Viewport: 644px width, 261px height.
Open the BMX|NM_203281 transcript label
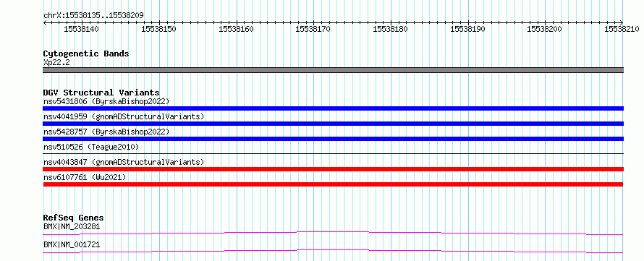pos(72,226)
